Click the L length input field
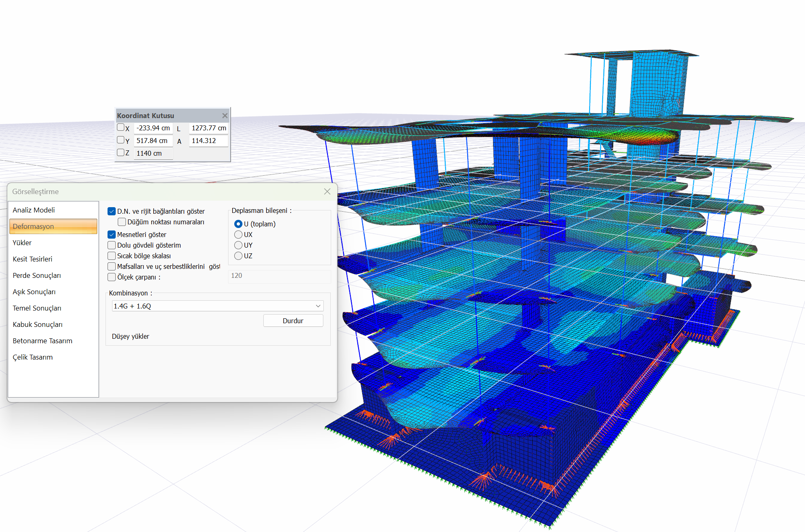The width and height of the screenshot is (805, 532). [x=208, y=128]
